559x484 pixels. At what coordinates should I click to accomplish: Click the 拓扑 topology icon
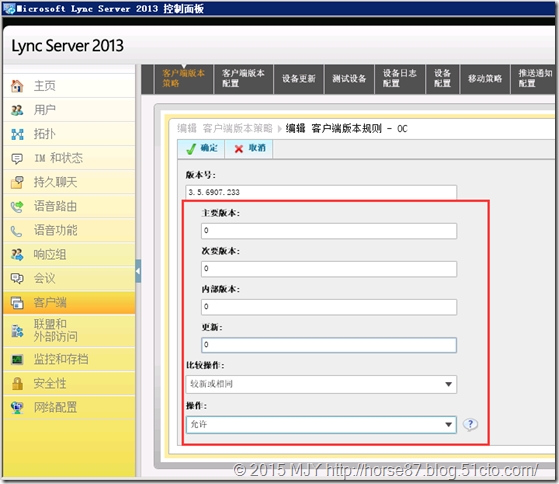pos(17,134)
